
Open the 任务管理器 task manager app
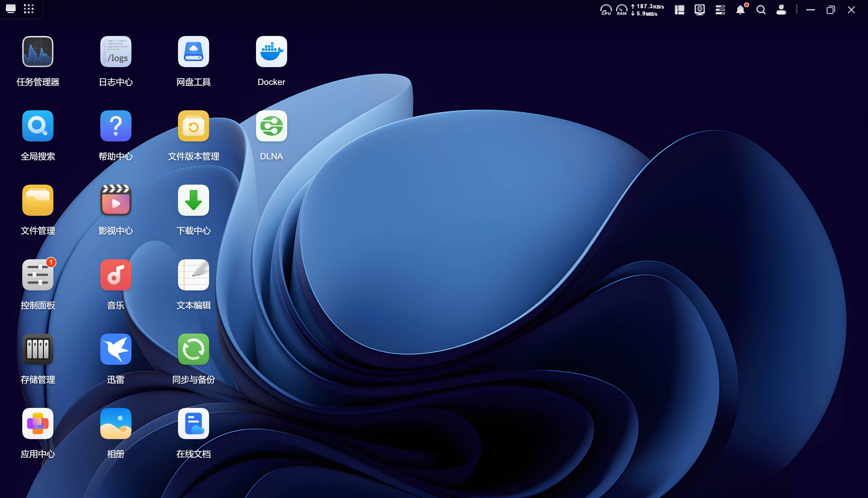(38, 52)
